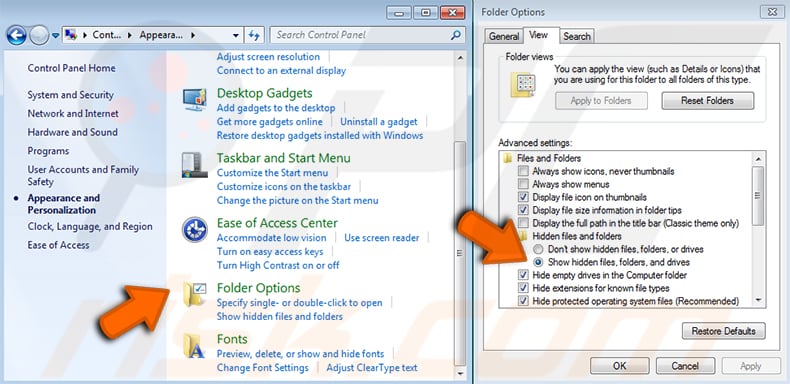This screenshot has width=790, height=384.
Task: Open Network and Internet category
Action: 73,113
